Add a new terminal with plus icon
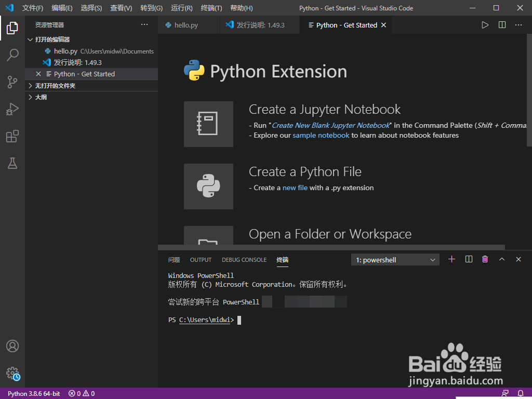The image size is (532, 399). point(451,259)
